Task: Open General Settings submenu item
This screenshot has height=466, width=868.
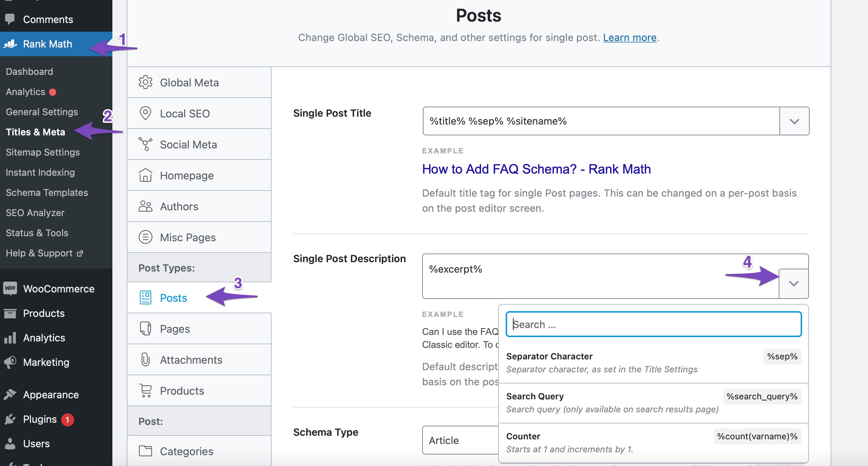Action: coord(42,112)
